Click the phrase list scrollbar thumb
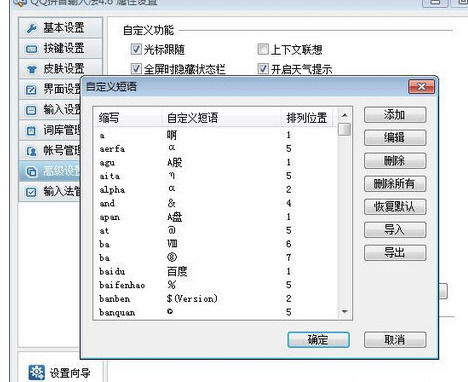 tap(345, 129)
